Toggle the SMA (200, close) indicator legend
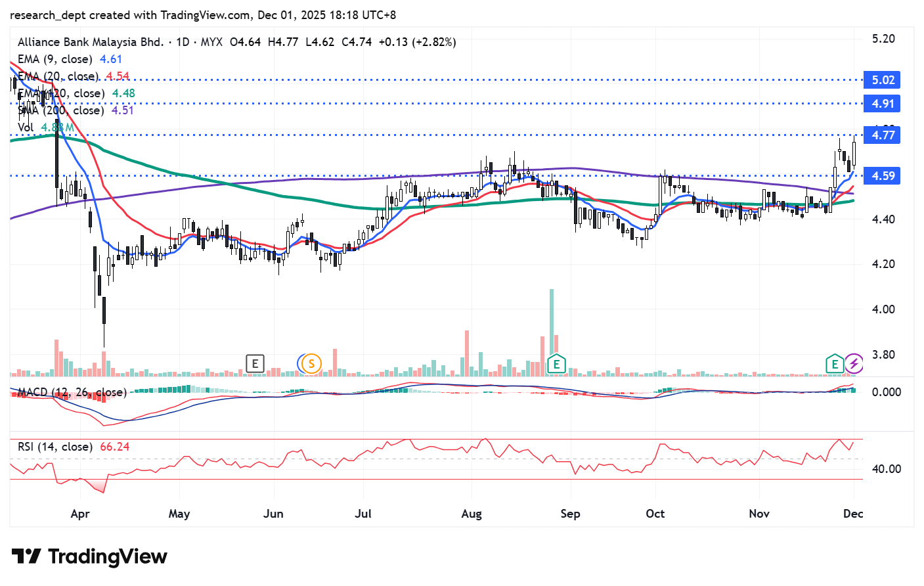Screen dimensions: 924x586 (60, 110)
